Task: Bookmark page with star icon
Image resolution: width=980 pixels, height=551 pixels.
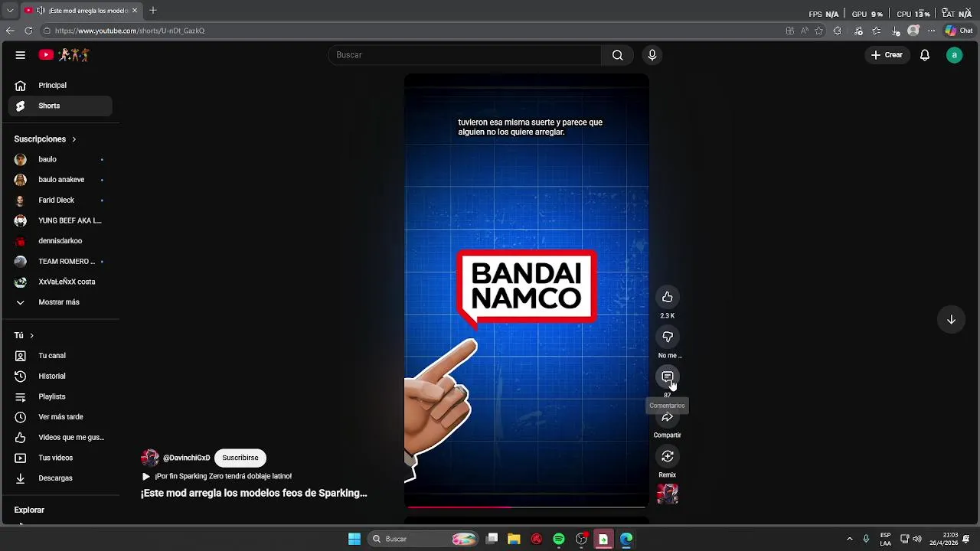Action: (819, 31)
